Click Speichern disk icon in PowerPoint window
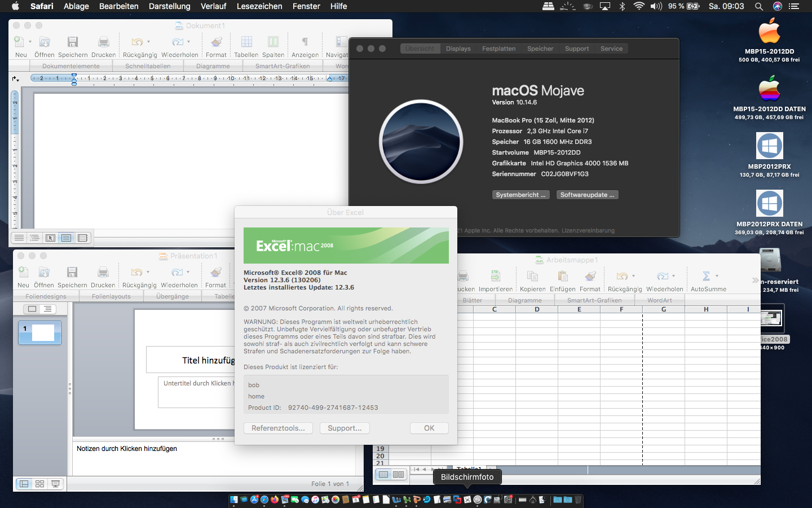 pyautogui.click(x=72, y=272)
